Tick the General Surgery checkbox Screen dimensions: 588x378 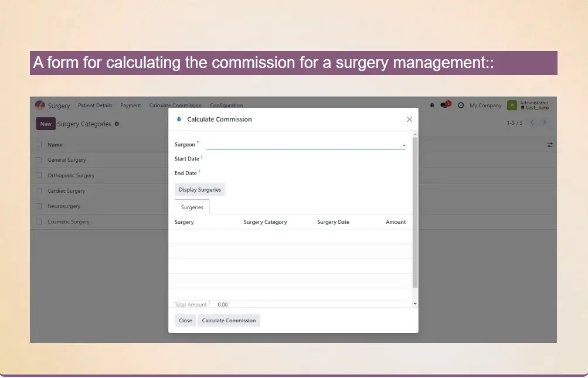click(x=39, y=160)
